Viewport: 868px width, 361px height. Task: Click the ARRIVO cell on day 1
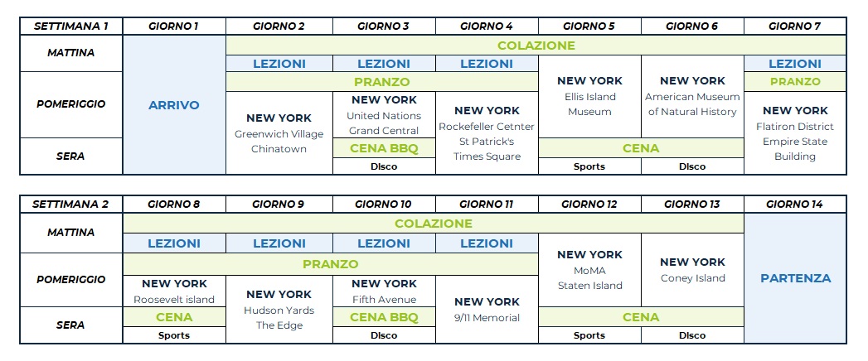tap(173, 104)
